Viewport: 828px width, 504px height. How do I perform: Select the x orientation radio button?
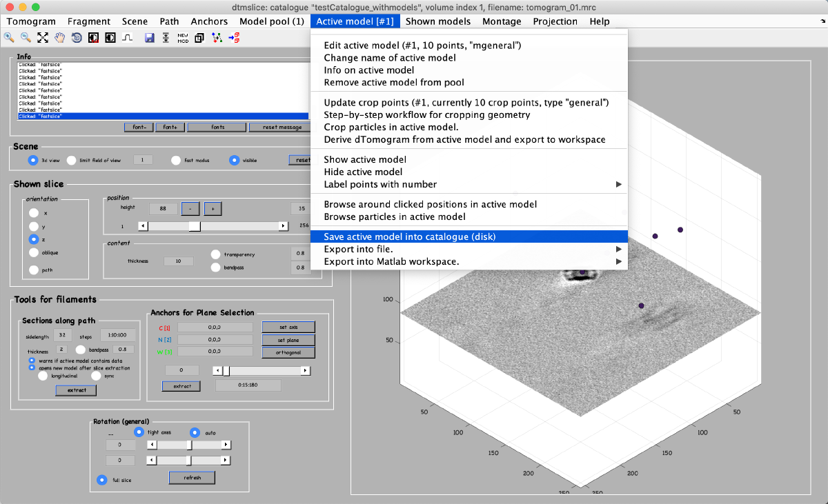tap(33, 213)
